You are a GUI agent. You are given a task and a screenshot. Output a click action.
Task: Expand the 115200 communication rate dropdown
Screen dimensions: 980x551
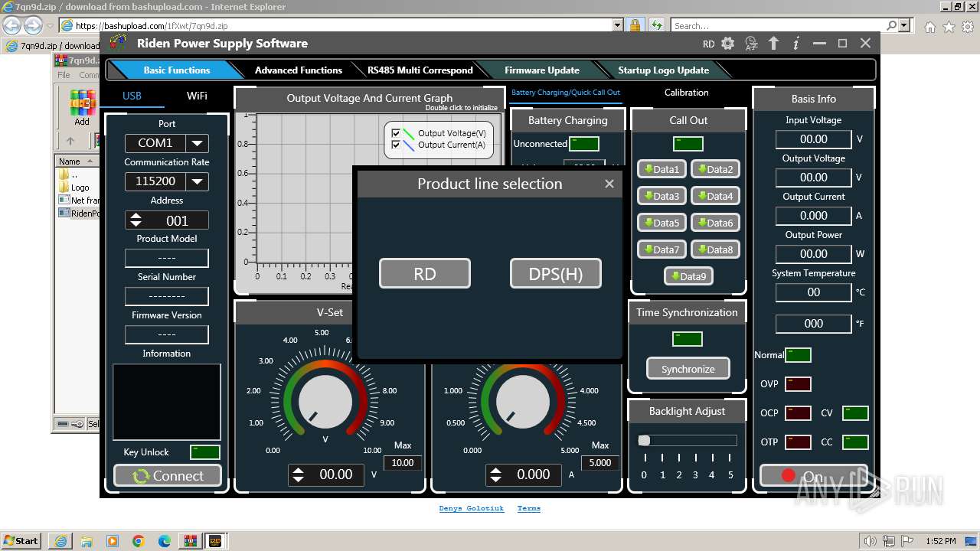tap(197, 181)
